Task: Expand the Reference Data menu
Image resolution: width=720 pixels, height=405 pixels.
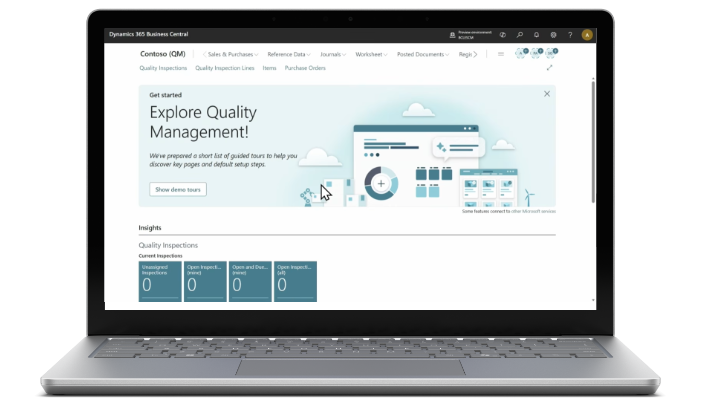Action: (289, 54)
